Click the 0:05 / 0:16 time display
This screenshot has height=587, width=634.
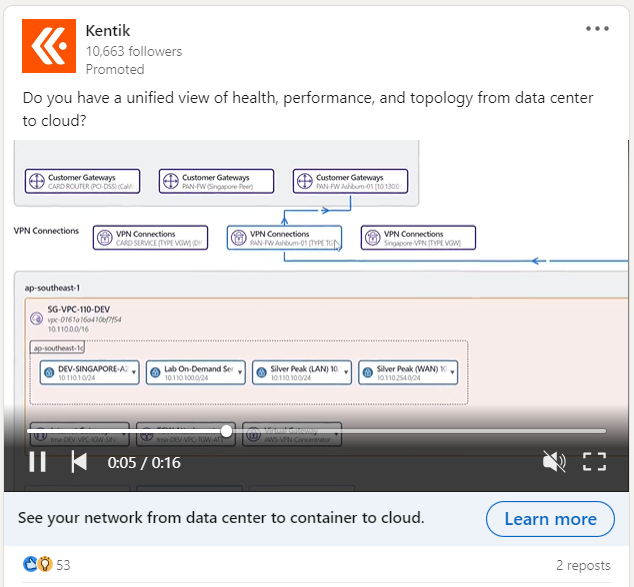pyautogui.click(x=144, y=462)
